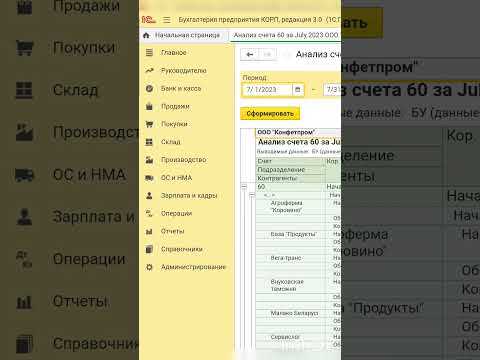Click the back arrow navigation button
The image size is (480, 360).
tap(250, 54)
